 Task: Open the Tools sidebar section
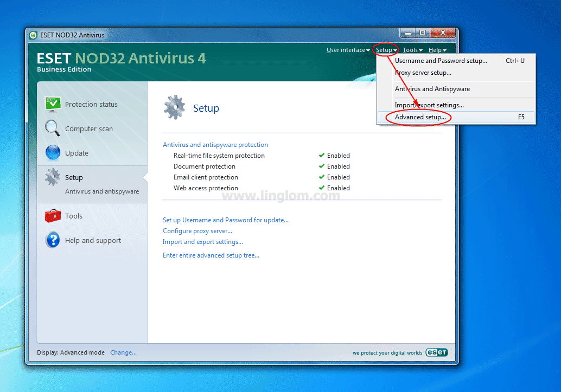click(74, 216)
